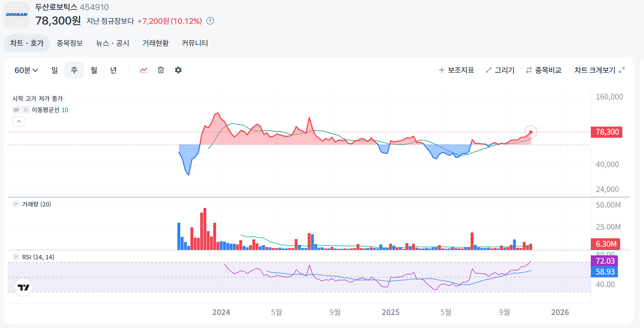This screenshot has height=328, width=644.
Task: Switch to the 종목정보 tab
Action: click(70, 43)
